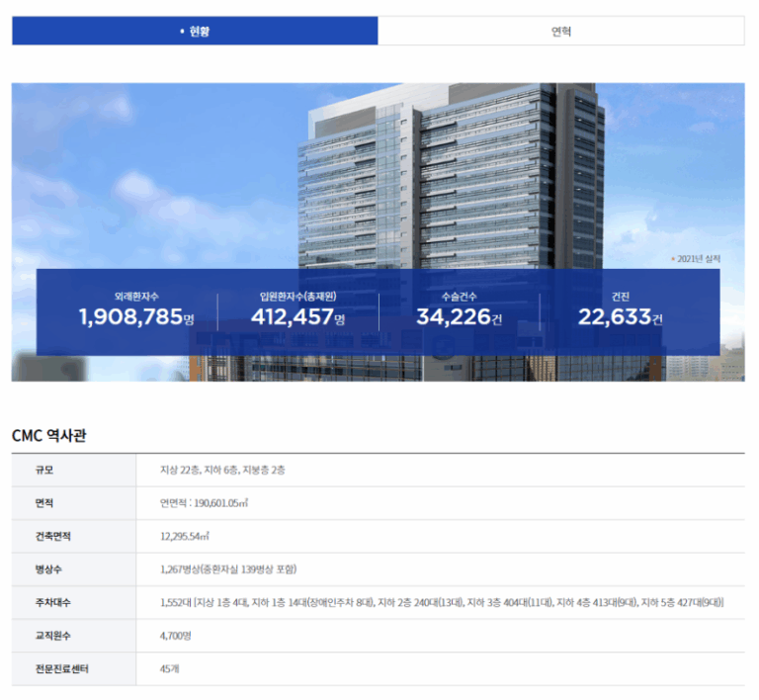The image size is (759, 700).
Task: Click the 건진 label
Action: tap(620, 296)
